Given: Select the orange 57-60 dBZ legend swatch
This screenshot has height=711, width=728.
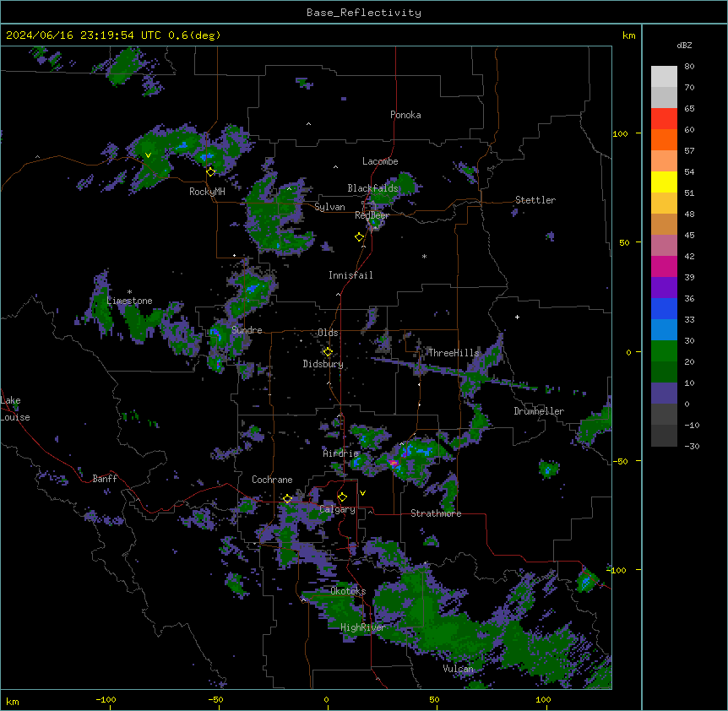Looking at the screenshot, I should tap(664, 139).
